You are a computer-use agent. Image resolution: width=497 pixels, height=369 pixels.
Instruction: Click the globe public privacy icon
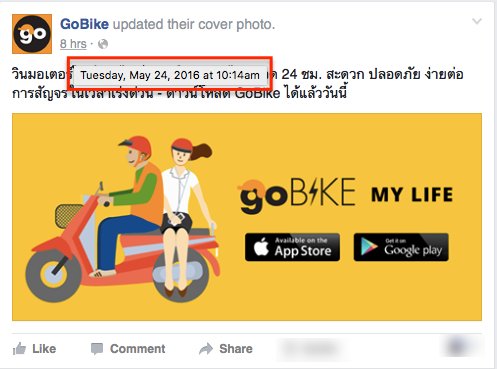pyautogui.click(x=103, y=44)
